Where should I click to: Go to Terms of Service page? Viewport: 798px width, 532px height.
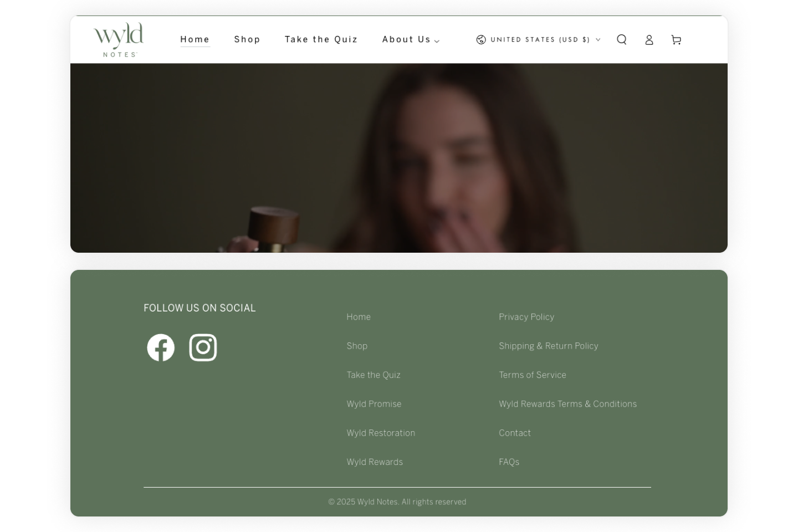tap(533, 375)
